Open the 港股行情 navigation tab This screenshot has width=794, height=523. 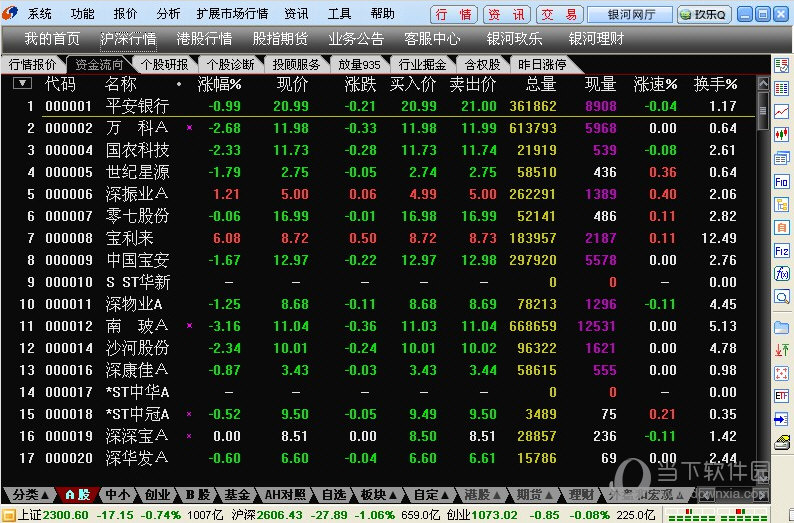point(204,39)
